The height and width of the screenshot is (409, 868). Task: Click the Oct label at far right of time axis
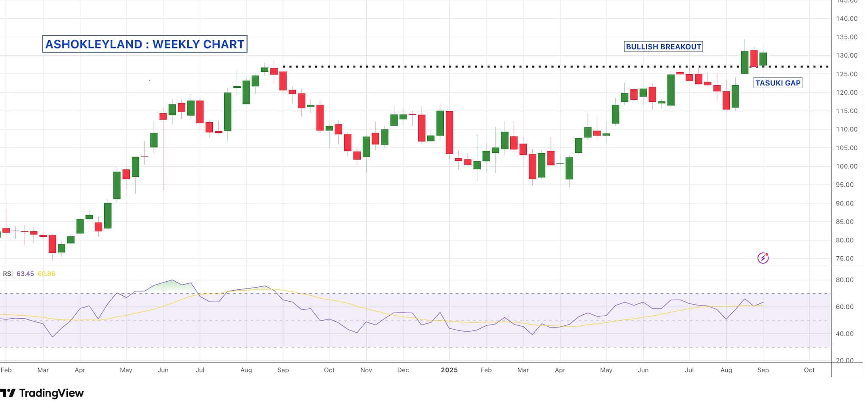click(x=809, y=370)
